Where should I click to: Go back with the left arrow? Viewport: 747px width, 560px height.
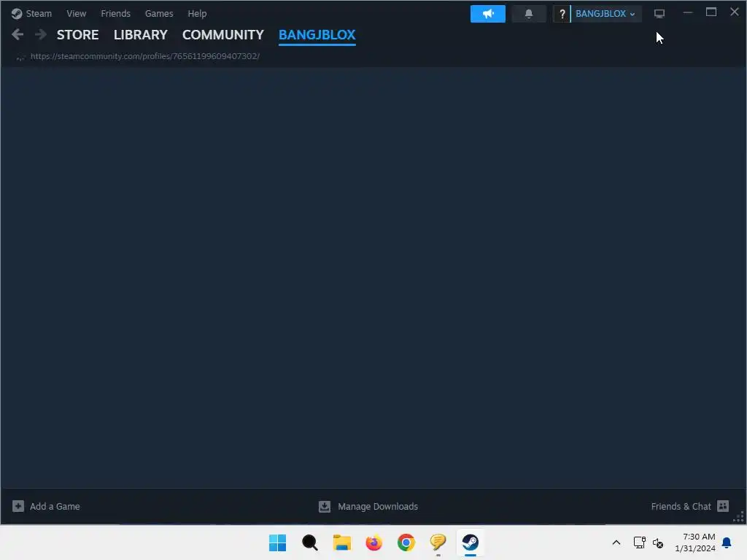[18, 35]
